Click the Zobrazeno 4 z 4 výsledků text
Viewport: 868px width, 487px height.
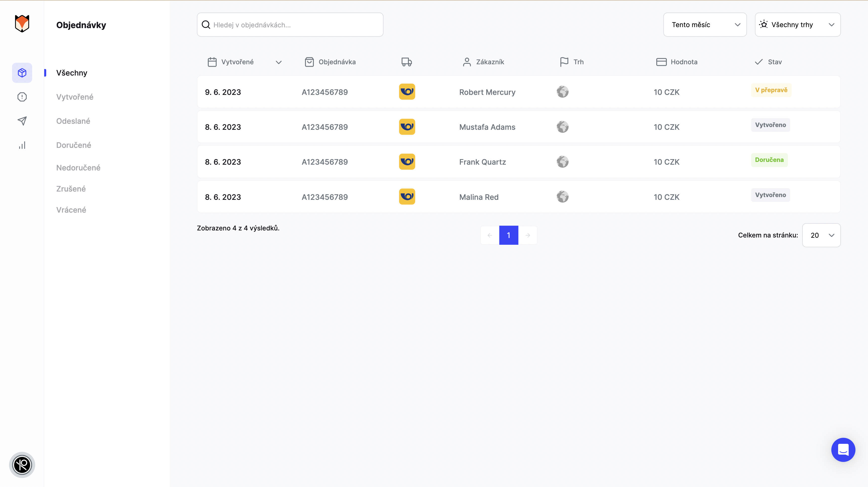click(x=238, y=228)
